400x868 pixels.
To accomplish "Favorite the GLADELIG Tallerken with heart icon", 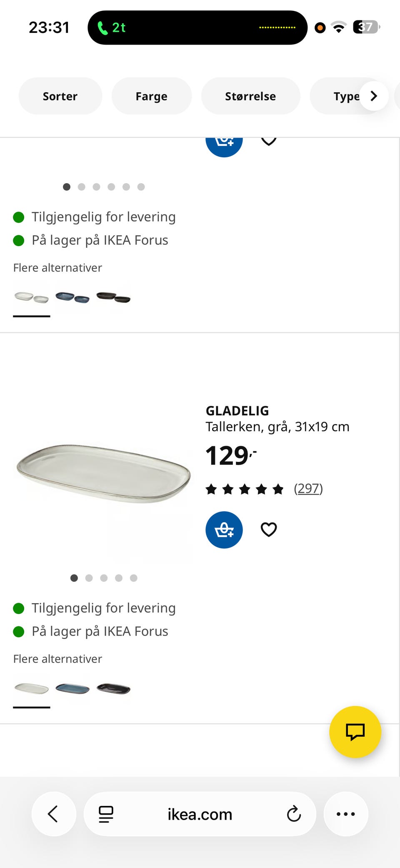I will 269,530.
